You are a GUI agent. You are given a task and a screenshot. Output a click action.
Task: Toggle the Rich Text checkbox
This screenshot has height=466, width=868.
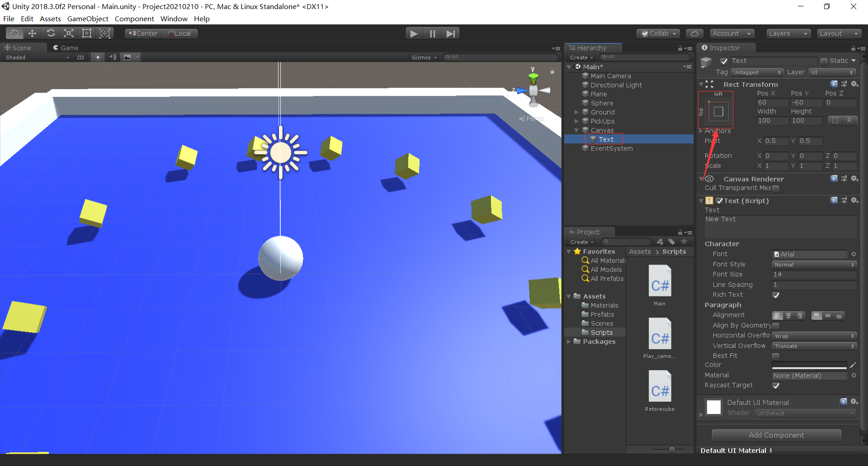pos(776,295)
